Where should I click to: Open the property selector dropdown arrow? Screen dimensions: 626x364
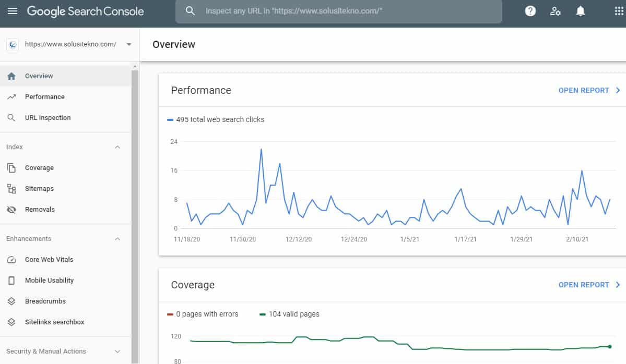click(129, 44)
